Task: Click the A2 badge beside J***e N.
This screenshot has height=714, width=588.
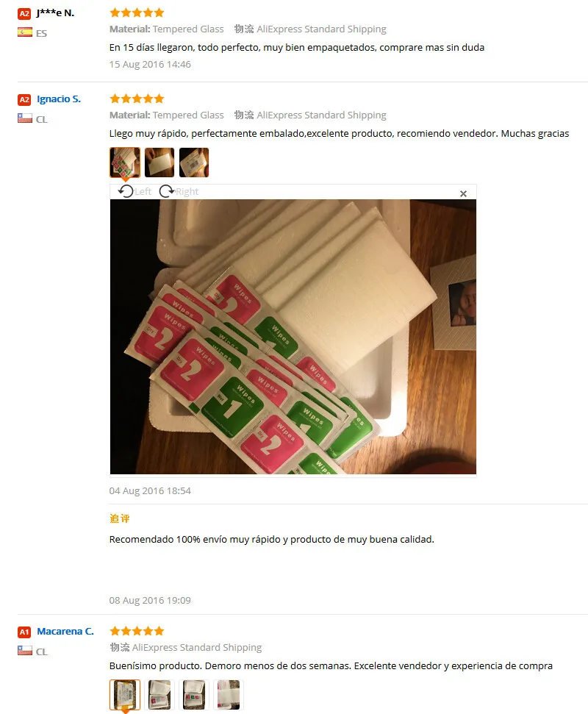Action: pos(24,13)
